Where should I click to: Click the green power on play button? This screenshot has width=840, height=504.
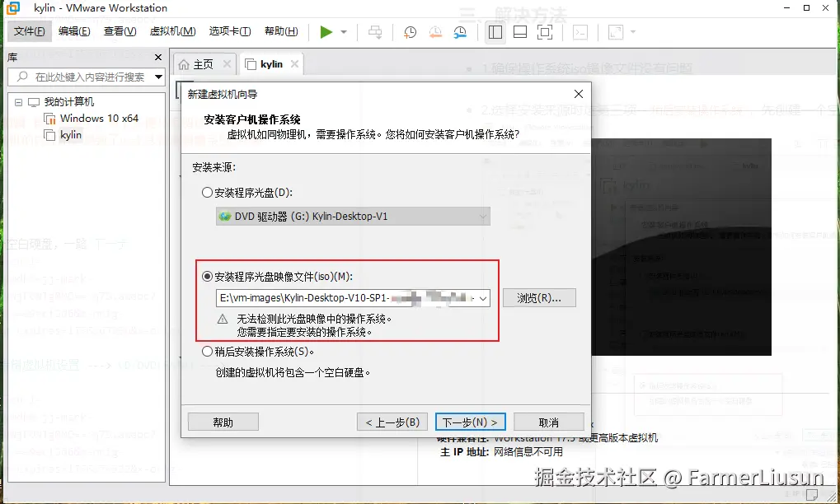[x=326, y=32]
